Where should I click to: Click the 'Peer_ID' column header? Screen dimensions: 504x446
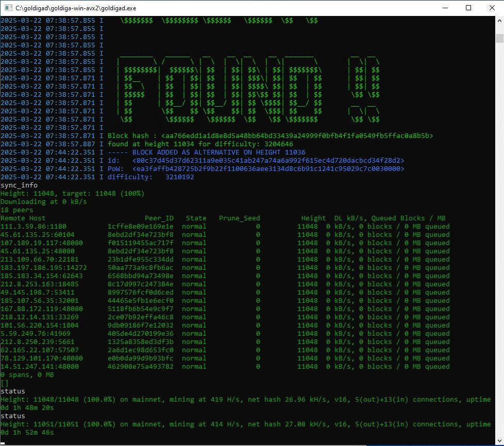click(159, 218)
